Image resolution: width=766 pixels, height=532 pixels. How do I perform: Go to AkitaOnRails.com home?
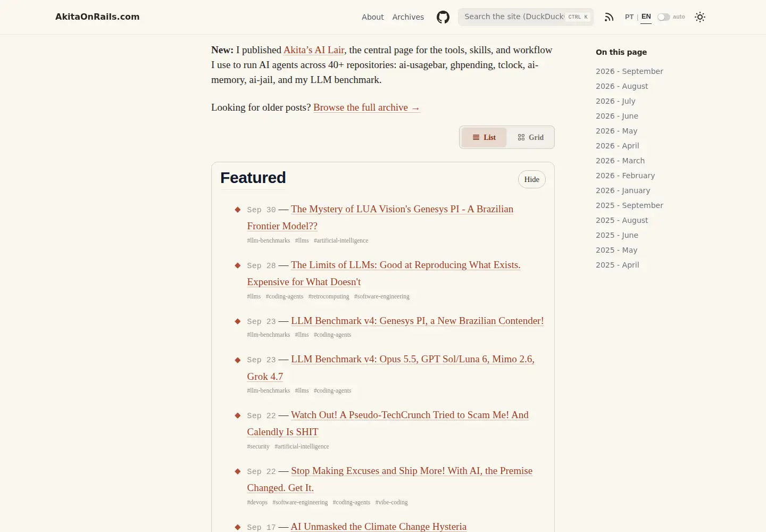coord(97,17)
